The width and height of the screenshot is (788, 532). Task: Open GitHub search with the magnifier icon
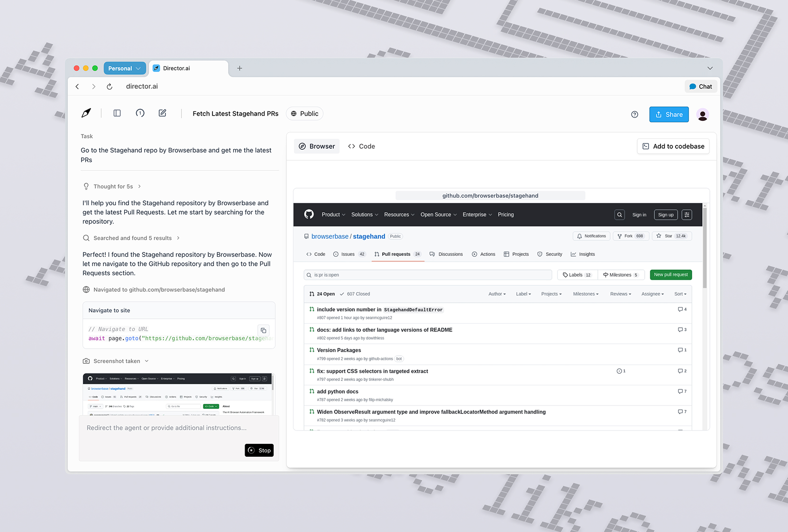tap(619, 215)
